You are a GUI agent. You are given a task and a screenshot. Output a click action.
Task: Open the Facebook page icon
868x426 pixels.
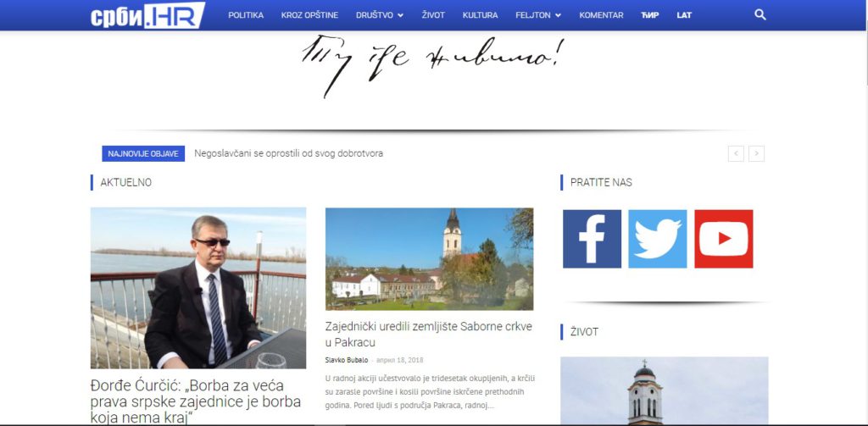click(592, 239)
